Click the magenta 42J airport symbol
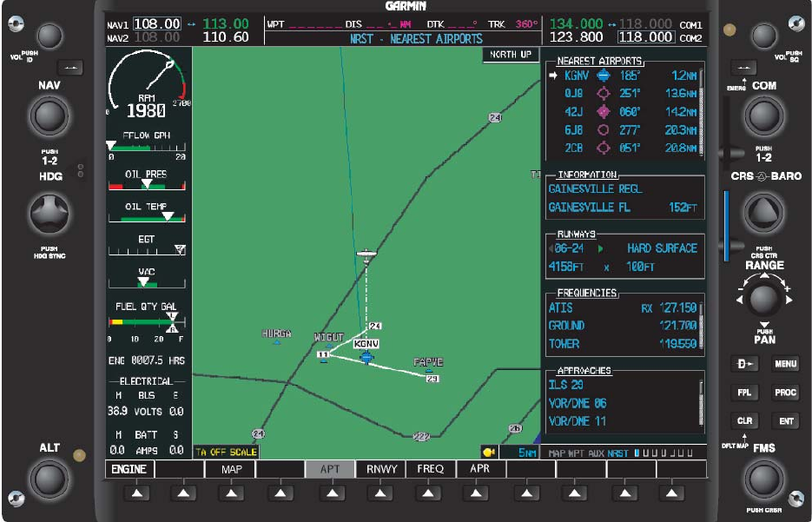Viewport: 812px width, 522px height. point(604,112)
